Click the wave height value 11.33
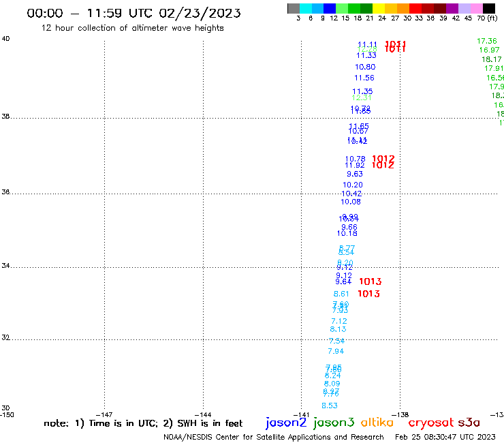 click(x=366, y=55)
